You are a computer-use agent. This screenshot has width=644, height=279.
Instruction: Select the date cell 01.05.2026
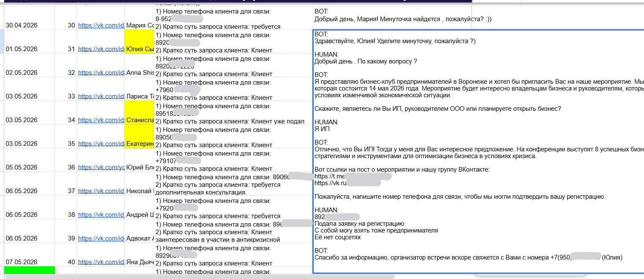point(29,42)
